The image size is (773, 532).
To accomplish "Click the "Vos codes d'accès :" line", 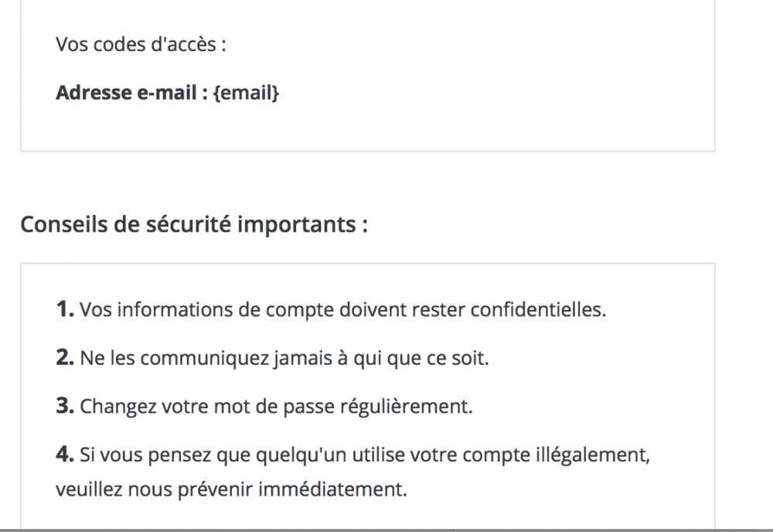I will click(x=141, y=44).
